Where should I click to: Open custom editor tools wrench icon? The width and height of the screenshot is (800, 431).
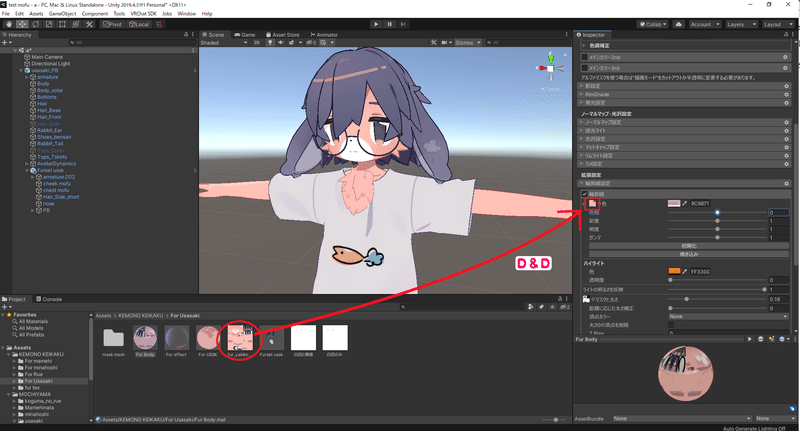89,24
